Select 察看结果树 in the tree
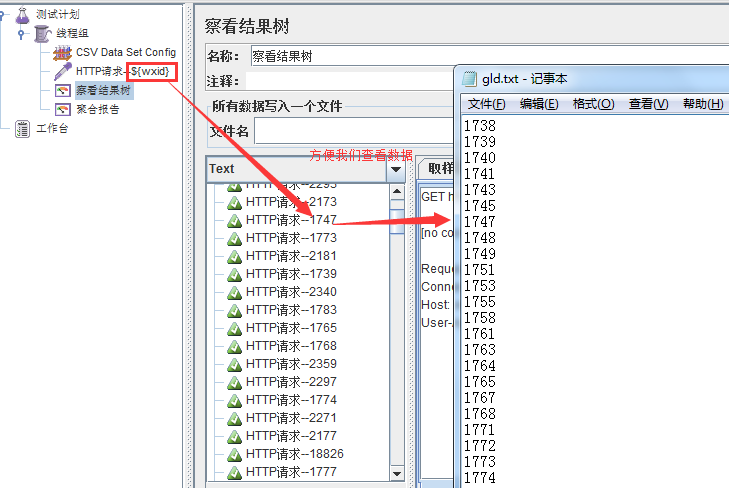 tap(103, 90)
